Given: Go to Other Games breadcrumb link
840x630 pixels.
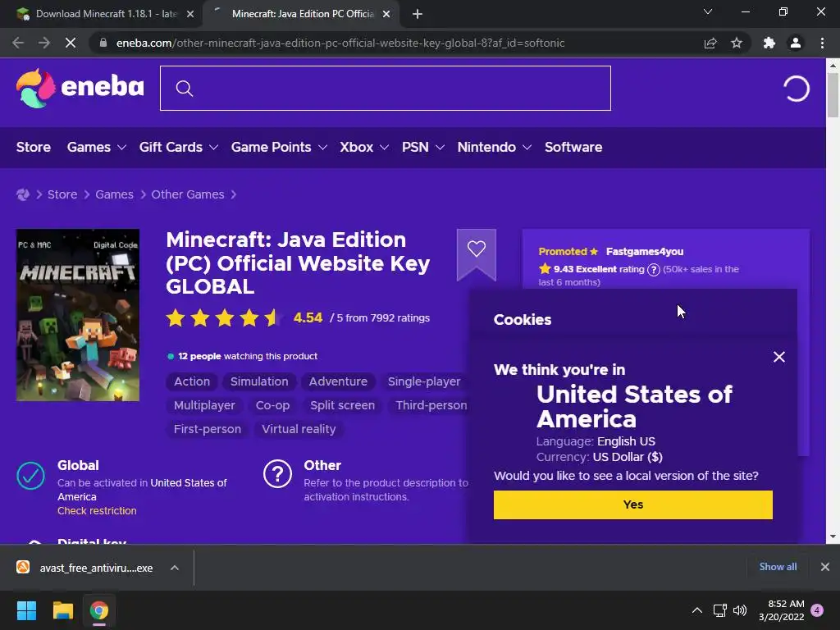Looking at the screenshot, I should (x=188, y=194).
